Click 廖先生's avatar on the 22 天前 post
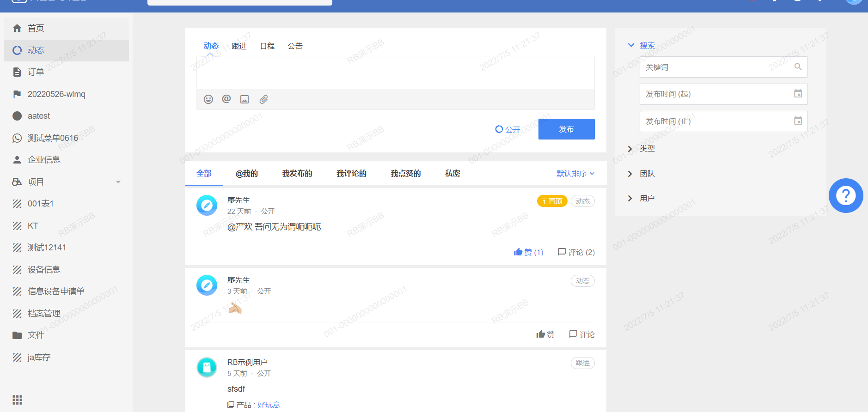 tap(207, 205)
